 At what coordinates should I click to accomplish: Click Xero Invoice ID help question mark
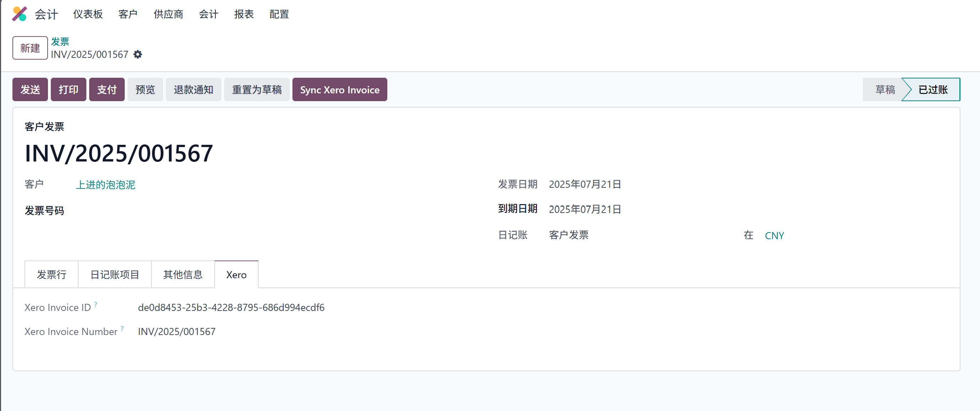pos(96,304)
